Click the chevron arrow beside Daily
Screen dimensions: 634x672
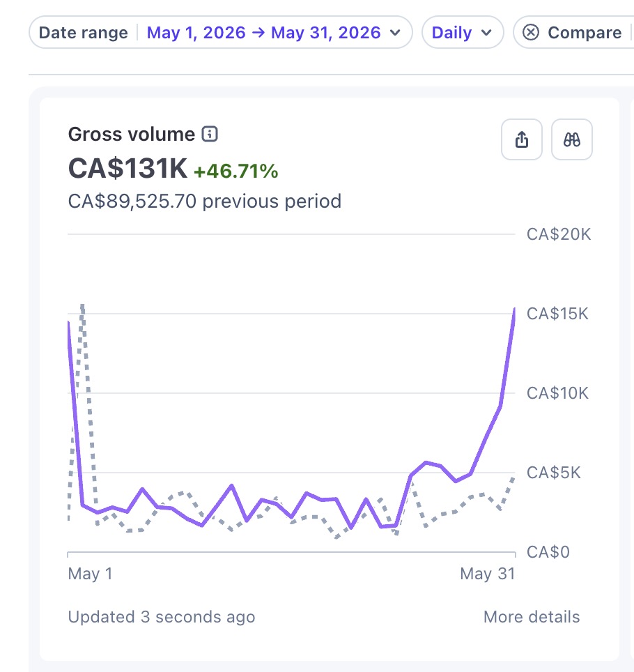tap(486, 33)
